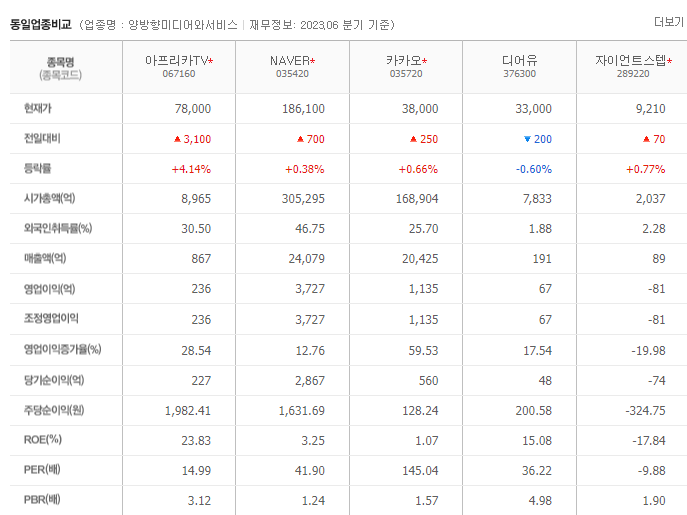Viewport: 687px width, 515px height.
Task: Click PBR value 1.90
Action: 654,501
